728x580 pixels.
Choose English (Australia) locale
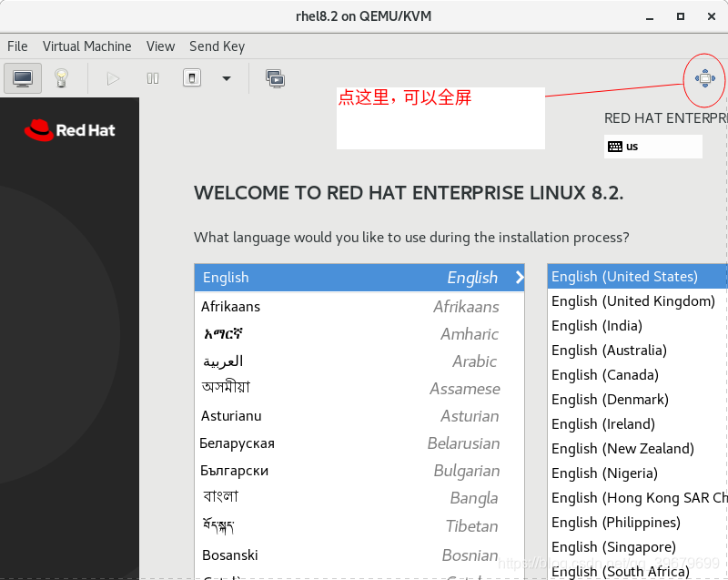(x=638, y=351)
